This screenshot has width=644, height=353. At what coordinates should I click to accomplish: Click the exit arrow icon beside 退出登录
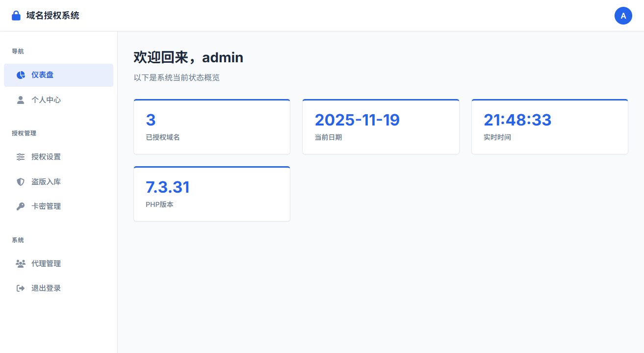coord(21,288)
